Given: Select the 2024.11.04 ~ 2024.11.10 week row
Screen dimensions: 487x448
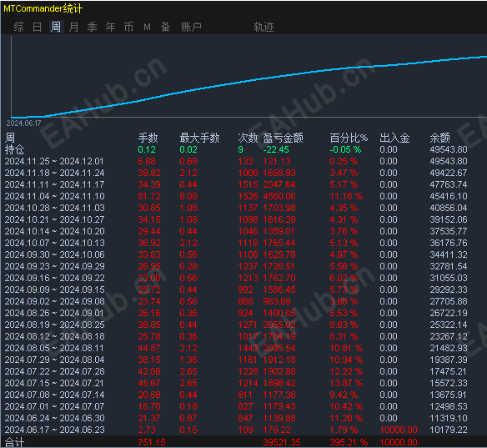Looking at the screenshot, I should pos(236,196).
